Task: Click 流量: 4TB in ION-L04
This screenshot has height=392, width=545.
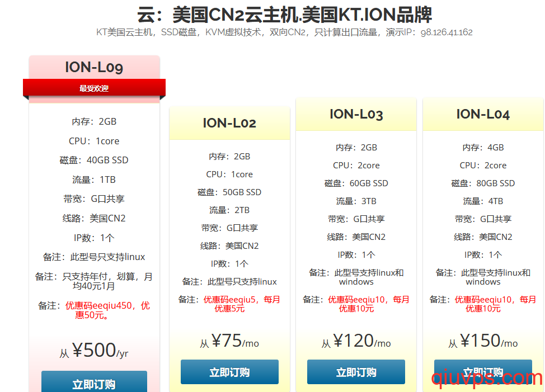Action: (x=483, y=201)
